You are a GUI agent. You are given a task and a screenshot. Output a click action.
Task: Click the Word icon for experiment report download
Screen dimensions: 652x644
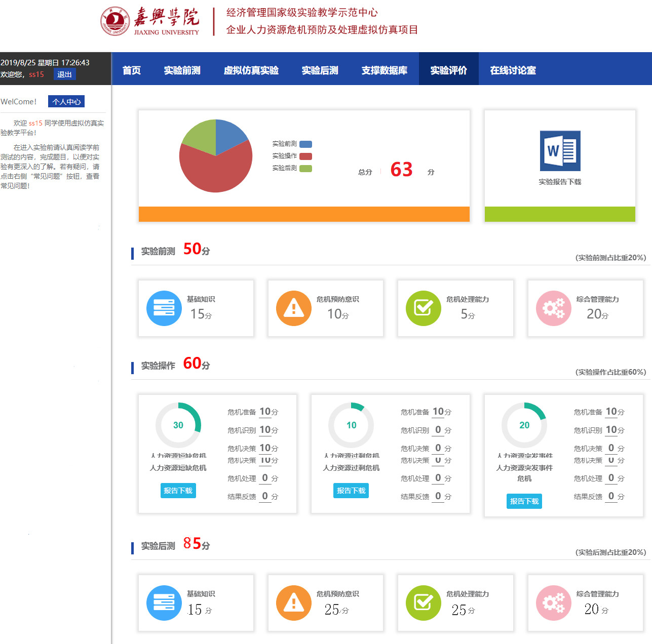tap(560, 151)
